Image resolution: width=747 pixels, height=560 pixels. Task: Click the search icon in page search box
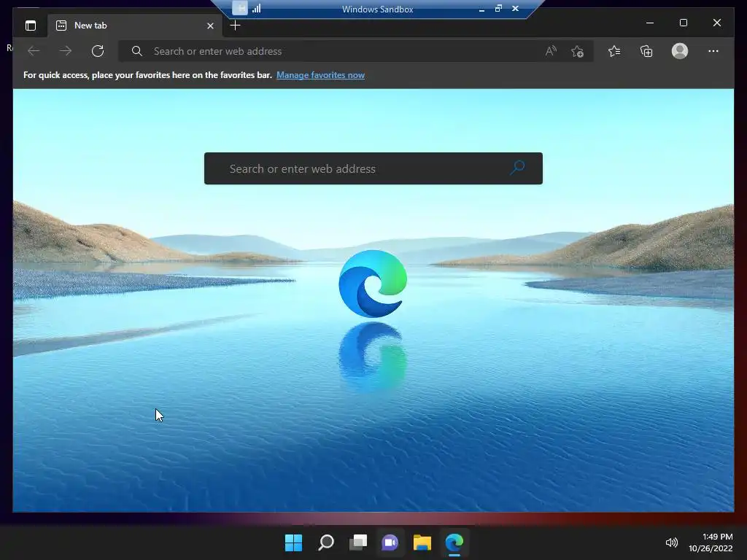pos(517,168)
